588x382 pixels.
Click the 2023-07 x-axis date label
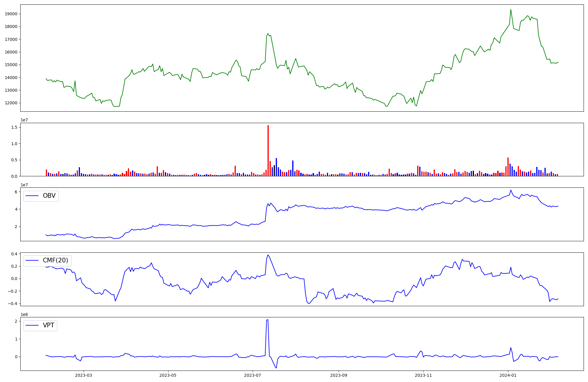point(253,375)
